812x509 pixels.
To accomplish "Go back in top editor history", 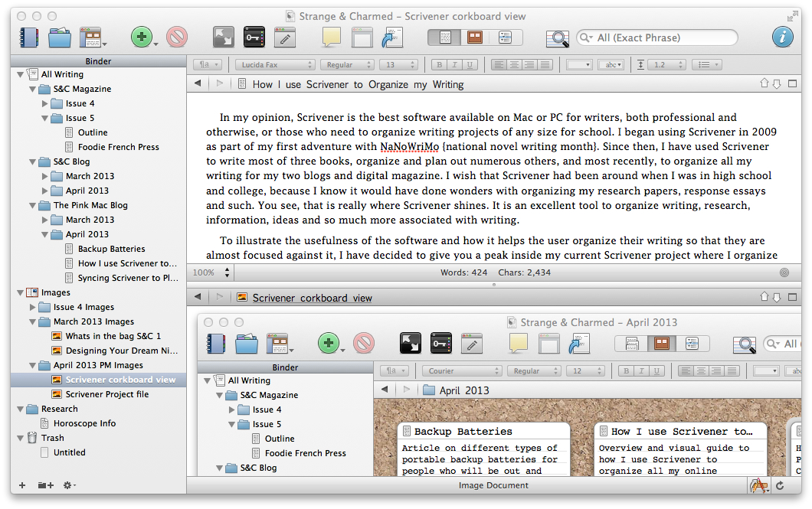I will [198, 83].
